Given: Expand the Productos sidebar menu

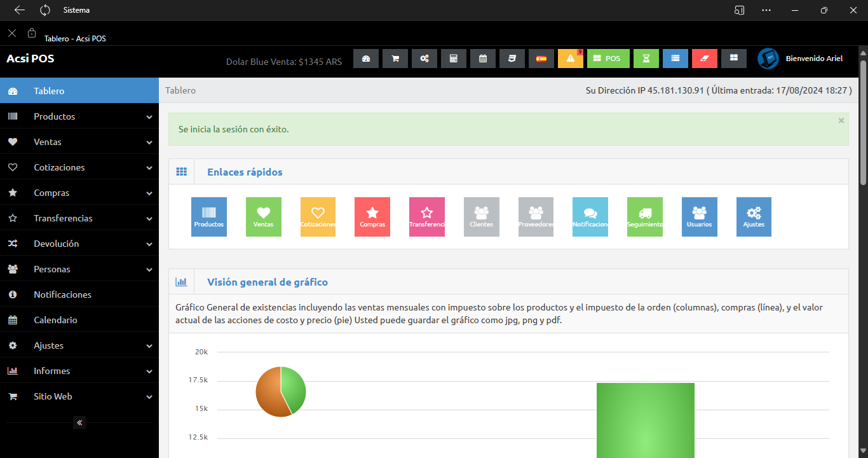Looking at the screenshot, I should pyautogui.click(x=79, y=116).
